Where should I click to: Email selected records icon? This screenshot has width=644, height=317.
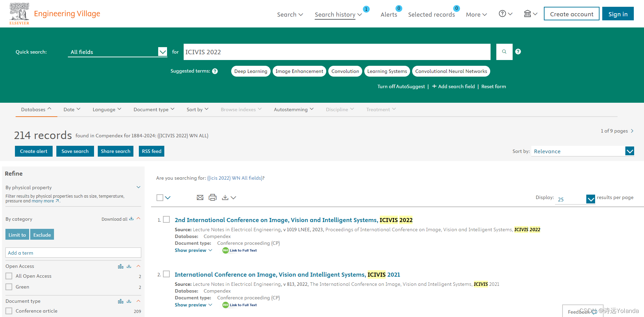coord(200,197)
